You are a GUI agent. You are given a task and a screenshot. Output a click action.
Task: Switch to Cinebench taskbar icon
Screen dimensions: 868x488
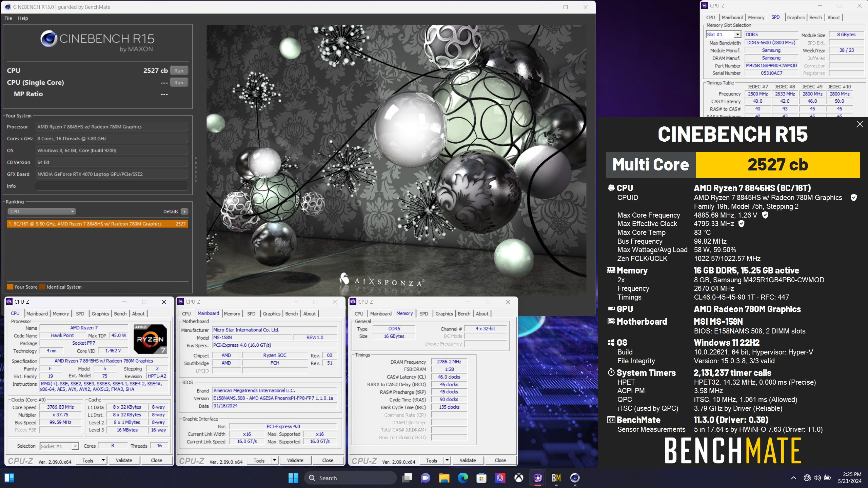tap(575, 478)
